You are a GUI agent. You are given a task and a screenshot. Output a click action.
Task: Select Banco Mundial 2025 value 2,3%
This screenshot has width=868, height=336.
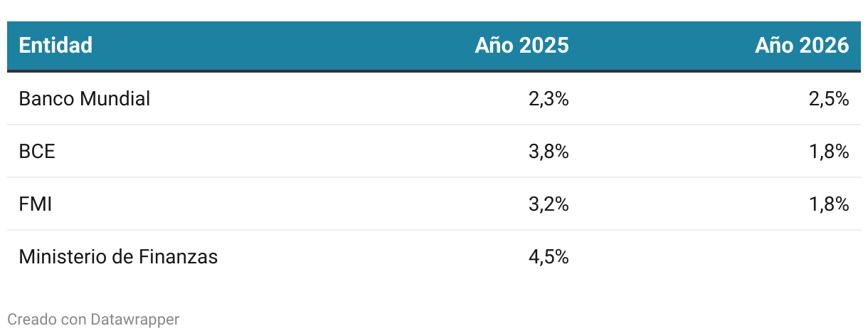[x=549, y=99]
